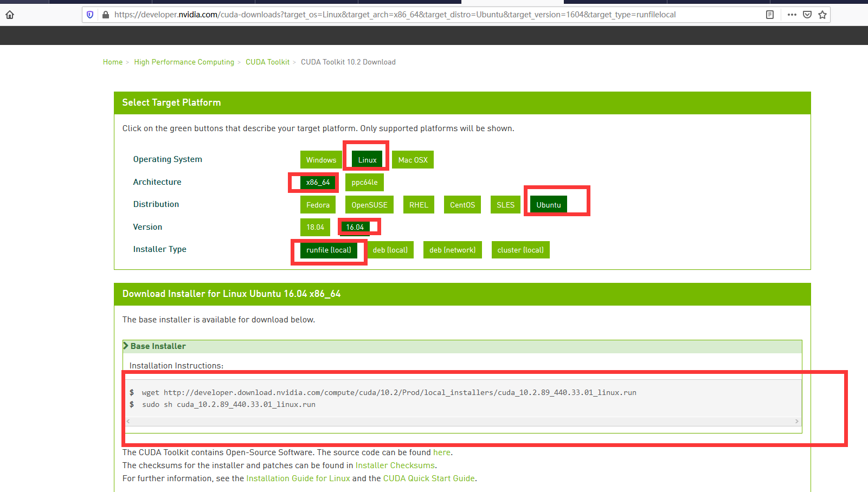Viewport: 868px width, 492px height.
Task: Open Installation Guide for Linux link
Action: tap(298, 478)
